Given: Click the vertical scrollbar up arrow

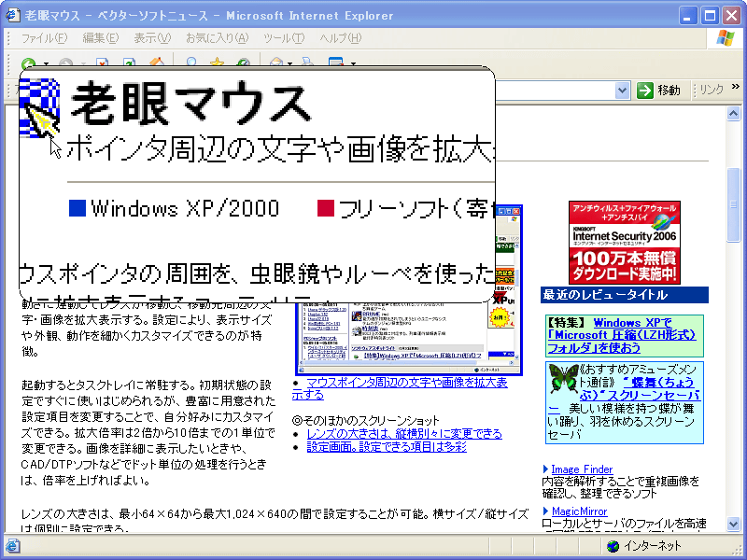Looking at the screenshot, I should click(x=733, y=113).
